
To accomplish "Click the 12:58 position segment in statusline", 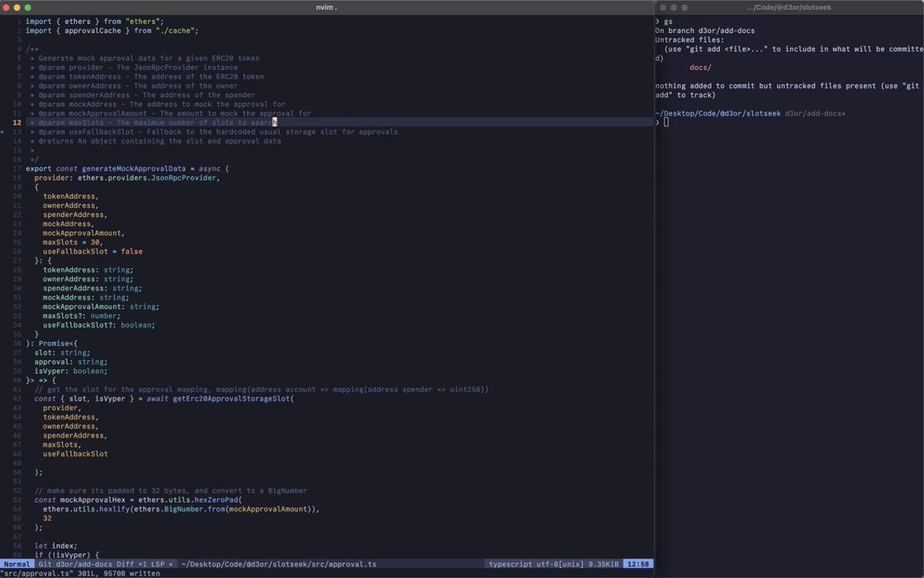I will pyautogui.click(x=637, y=564).
